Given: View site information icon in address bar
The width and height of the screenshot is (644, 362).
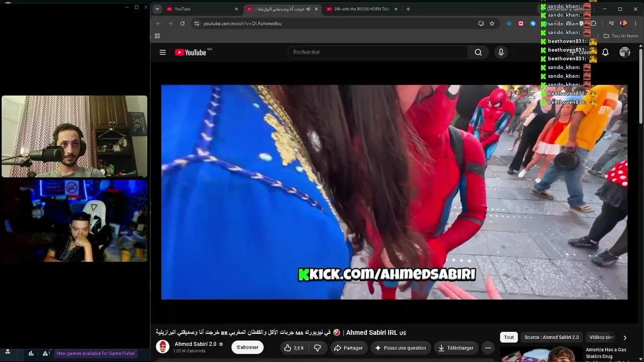Looking at the screenshot, I should click(197, 24).
